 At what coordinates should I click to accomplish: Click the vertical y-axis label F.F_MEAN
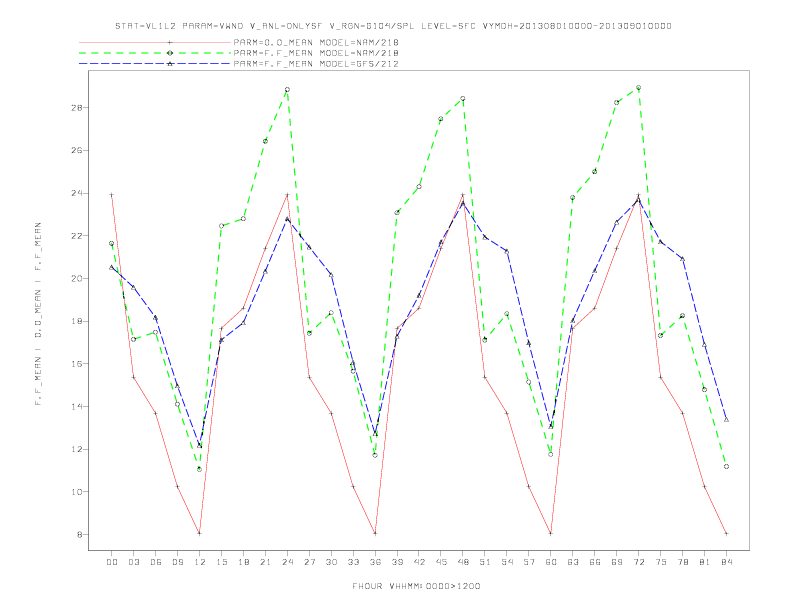coord(38,314)
